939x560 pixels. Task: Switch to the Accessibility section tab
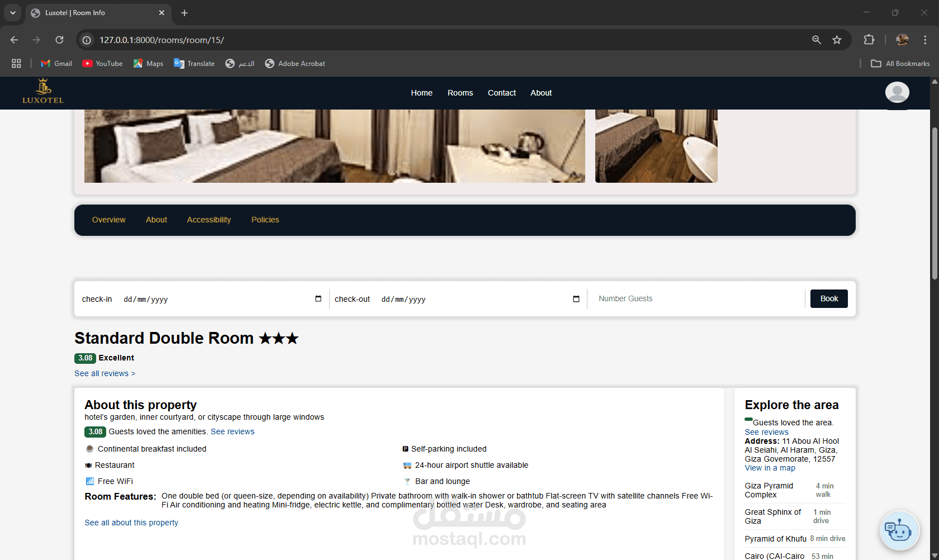tap(208, 220)
